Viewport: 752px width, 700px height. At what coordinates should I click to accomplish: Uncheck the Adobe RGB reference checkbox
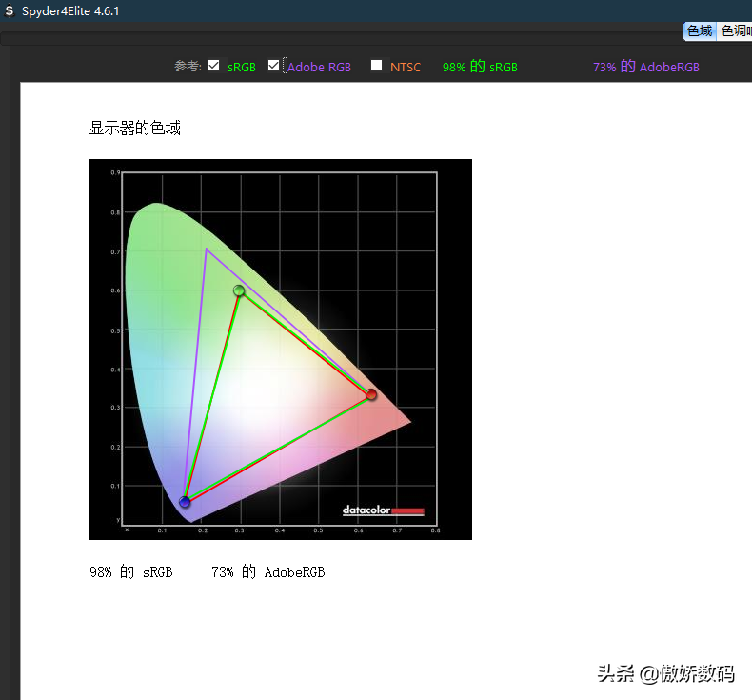[274, 66]
